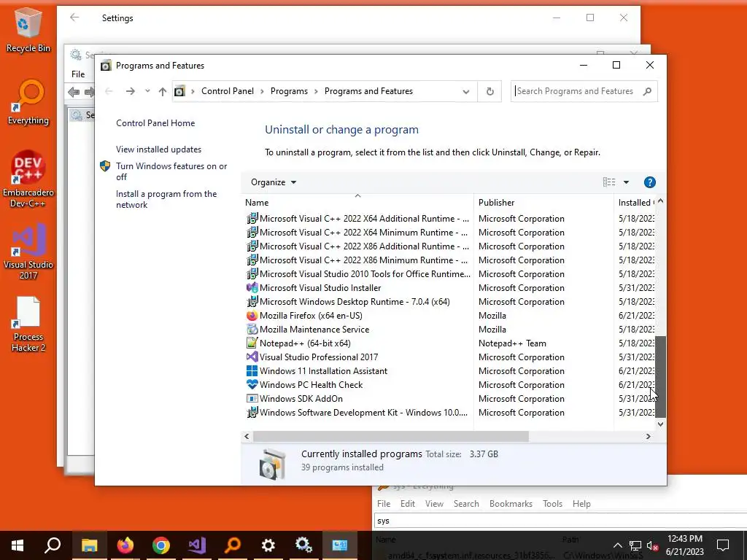Click the taskbar clock showing 12:43 PM
Viewport: 747px width, 560px height.
pos(684,545)
